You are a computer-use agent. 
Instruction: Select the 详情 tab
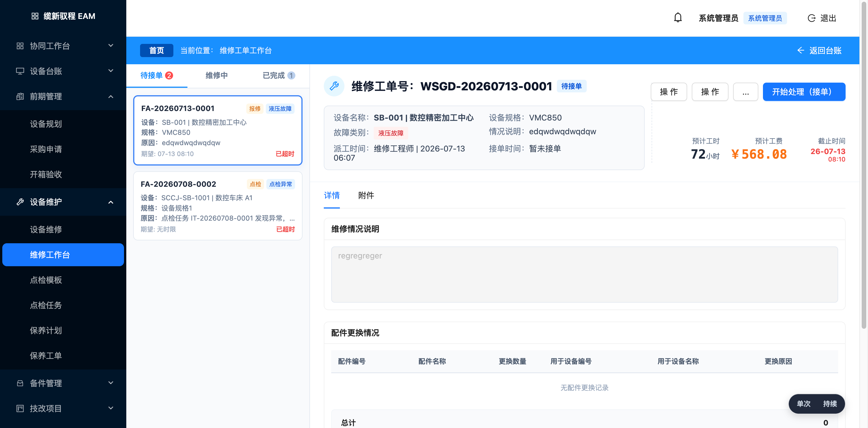(x=332, y=195)
